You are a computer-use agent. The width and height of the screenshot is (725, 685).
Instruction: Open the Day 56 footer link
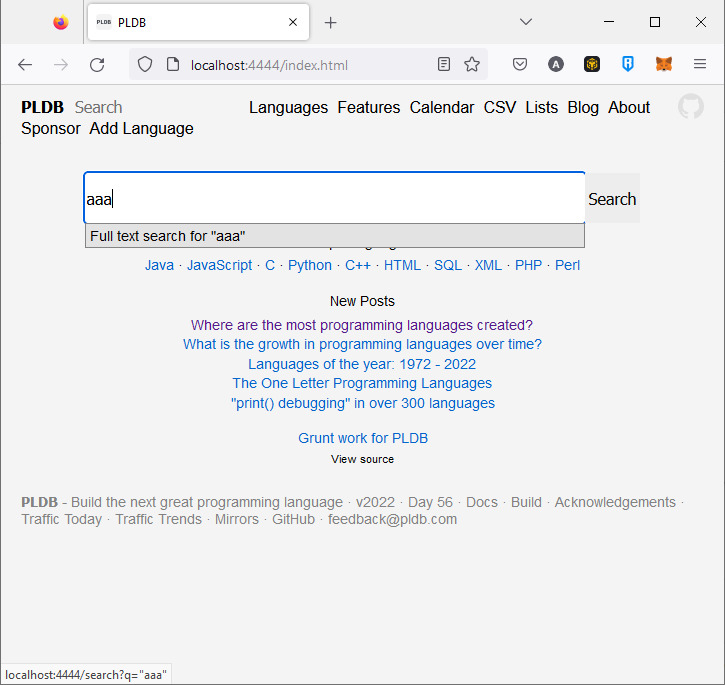[x=430, y=502]
